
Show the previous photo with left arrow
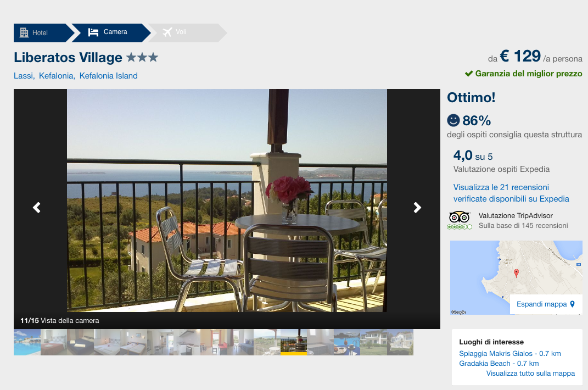(x=37, y=208)
